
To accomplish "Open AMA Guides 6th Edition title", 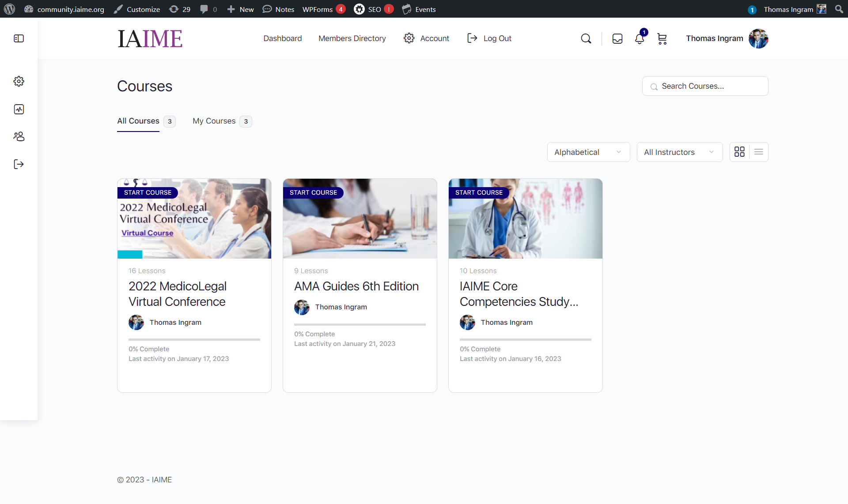I will pos(356,286).
